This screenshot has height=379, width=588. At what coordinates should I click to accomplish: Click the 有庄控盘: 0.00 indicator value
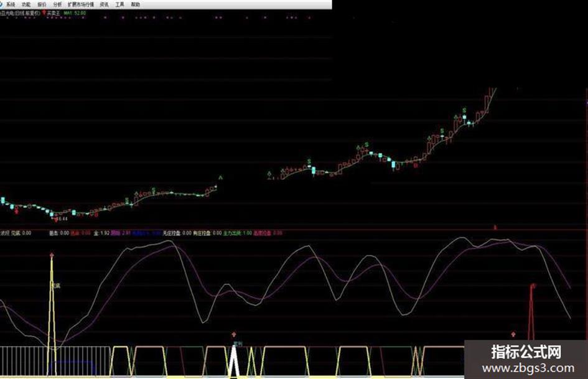(207, 233)
